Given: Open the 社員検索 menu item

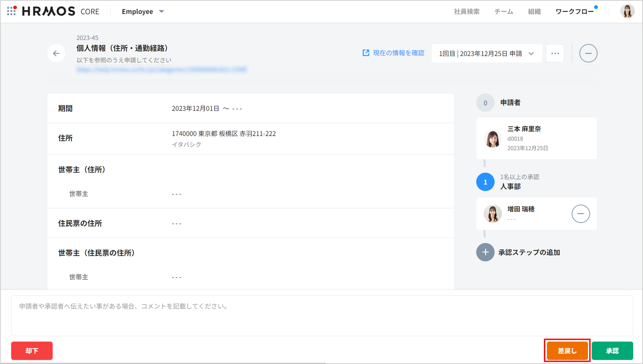Looking at the screenshot, I should point(466,12).
